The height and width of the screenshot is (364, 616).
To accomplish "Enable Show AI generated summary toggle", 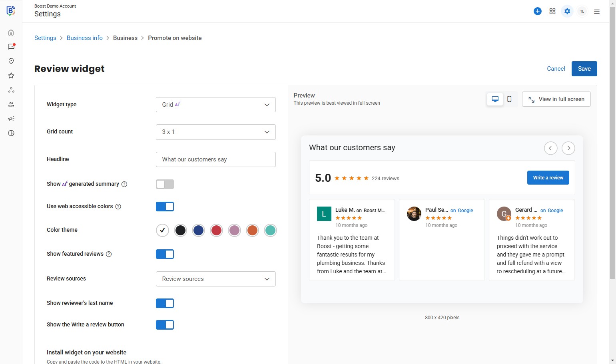I will click(x=165, y=184).
